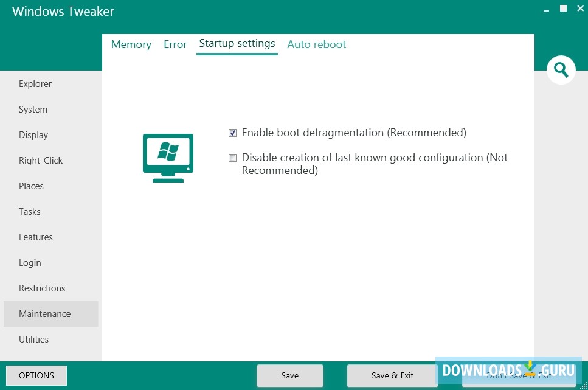Viewport: 588px width, 390px height.
Task: Minimize the Windows Tweaker window
Action: pos(547,10)
